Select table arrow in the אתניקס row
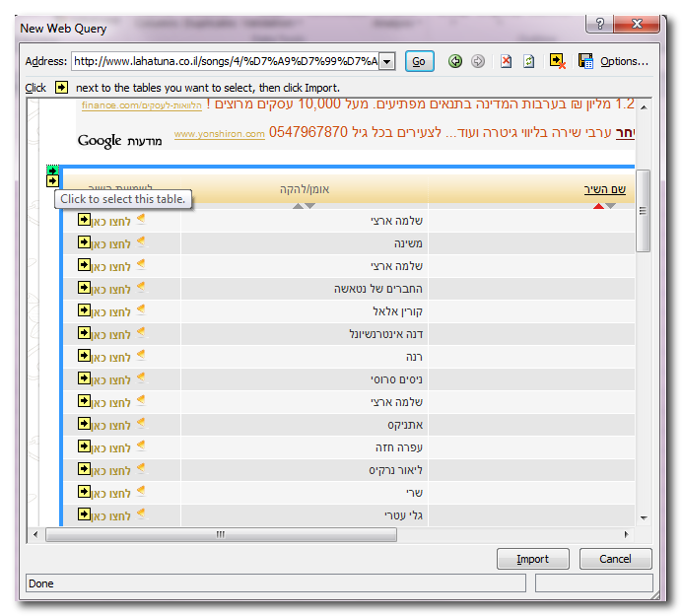 (84, 424)
